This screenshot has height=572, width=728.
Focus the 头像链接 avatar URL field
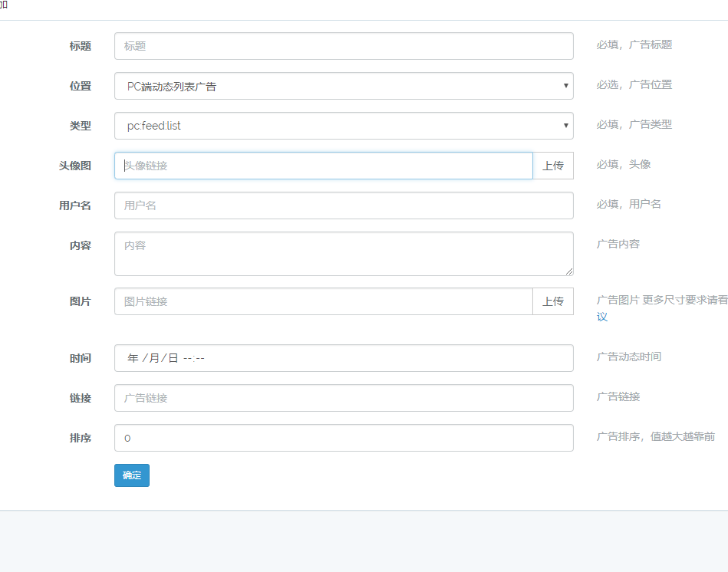click(322, 165)
